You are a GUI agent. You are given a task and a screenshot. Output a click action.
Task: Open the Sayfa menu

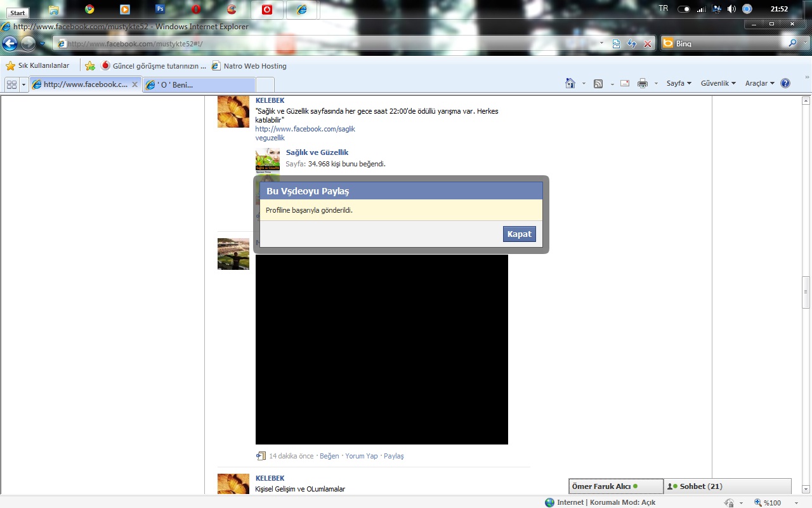(x=679, y=83)
